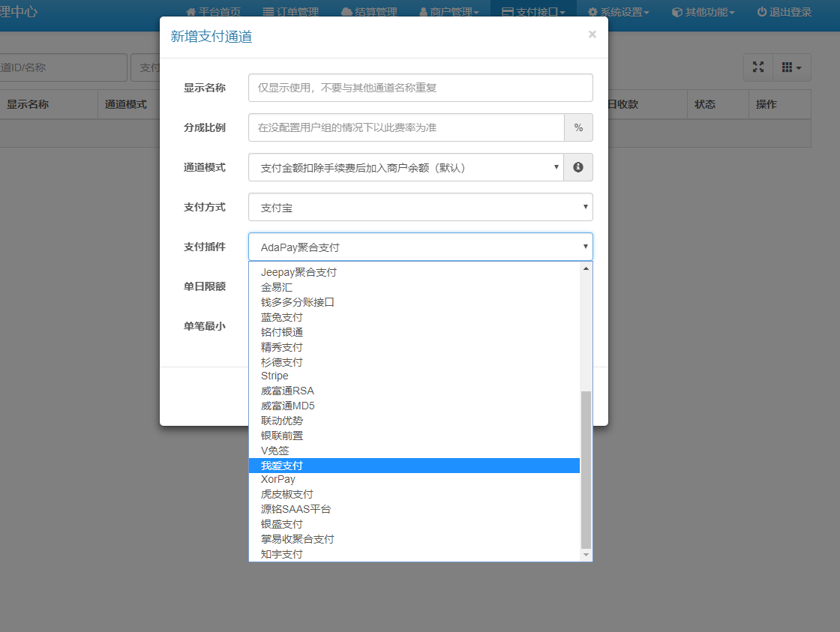840x632 pixels.
Task: Expand 支付接口 navigation dropdown
Action: 533,12
